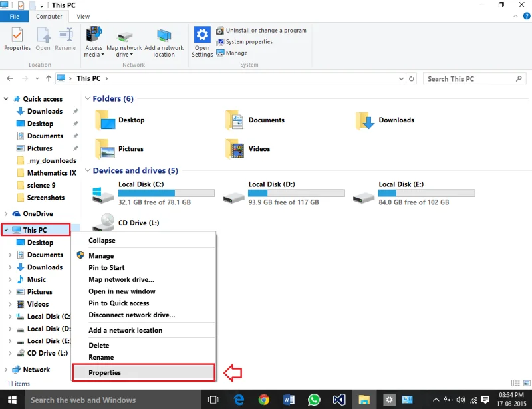Open the address bar history dropdown
This screenshot has height=409, width=532.
[401, 78]
